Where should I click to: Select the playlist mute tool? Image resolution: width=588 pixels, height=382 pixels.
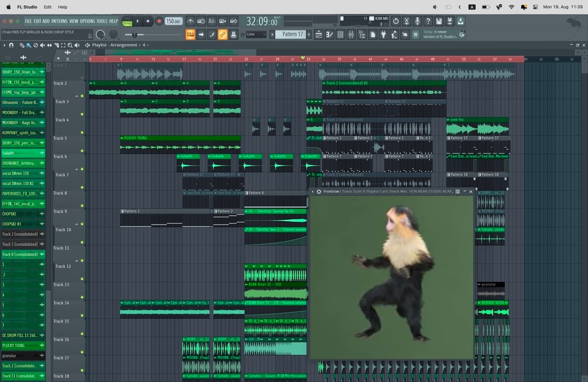click(42, 45)
